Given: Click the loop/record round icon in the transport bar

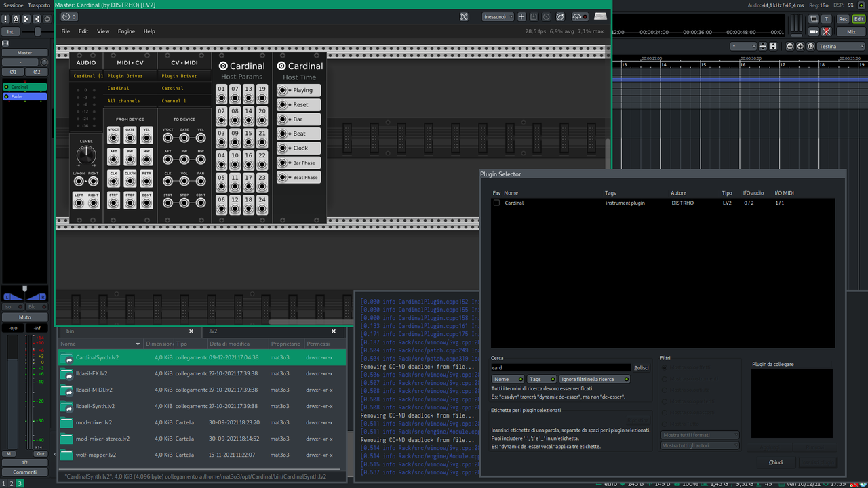Looking at the screenshot, I should 46,19.
